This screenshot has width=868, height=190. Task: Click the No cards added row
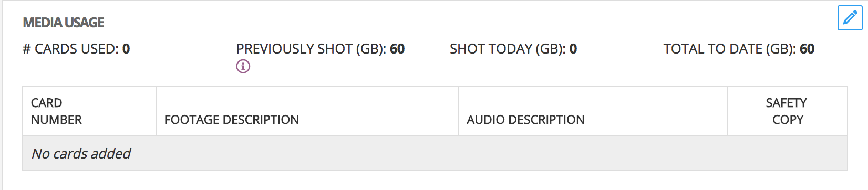(x=435, y=153)
